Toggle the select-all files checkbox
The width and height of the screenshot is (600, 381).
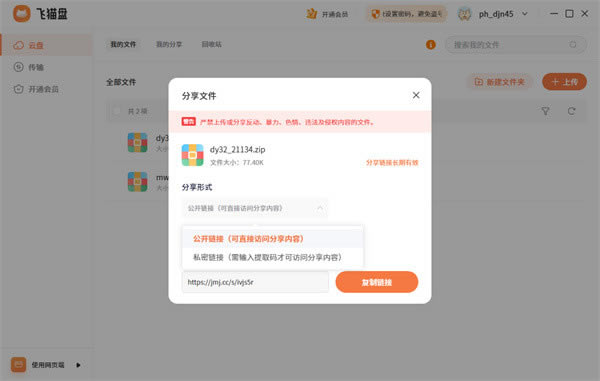click(x=117, y=111)
